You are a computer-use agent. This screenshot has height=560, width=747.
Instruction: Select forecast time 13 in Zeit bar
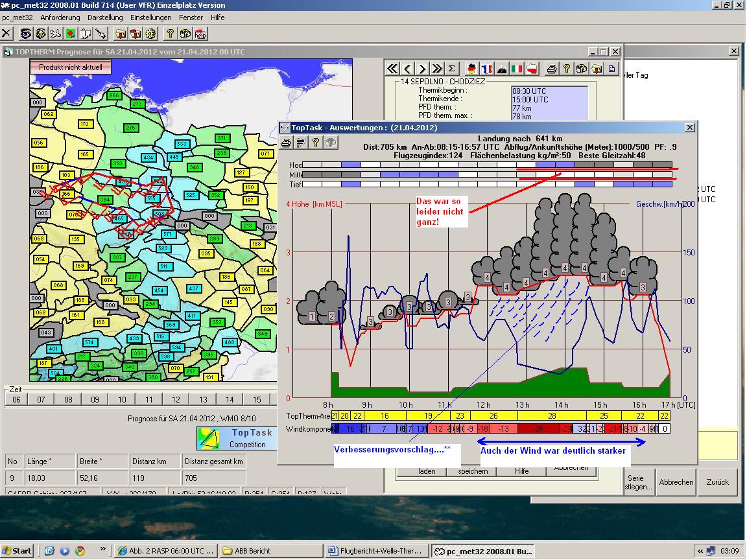[203, 400]
